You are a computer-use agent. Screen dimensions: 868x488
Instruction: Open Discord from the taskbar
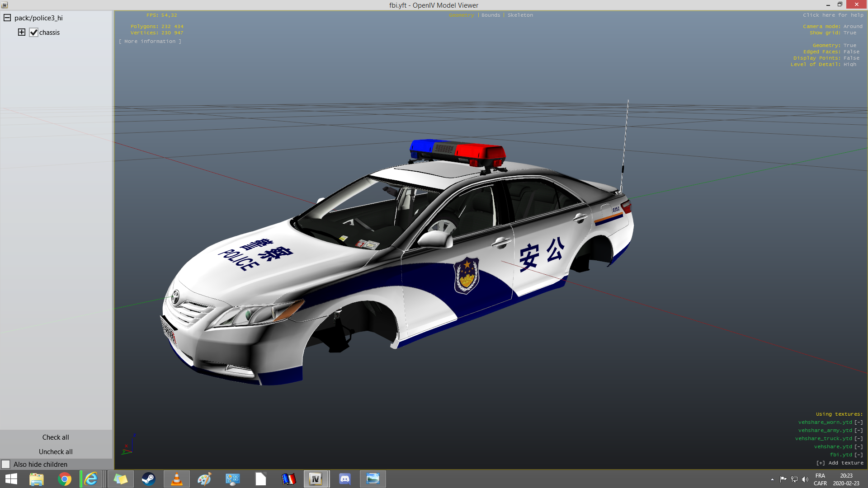point(344,479)
